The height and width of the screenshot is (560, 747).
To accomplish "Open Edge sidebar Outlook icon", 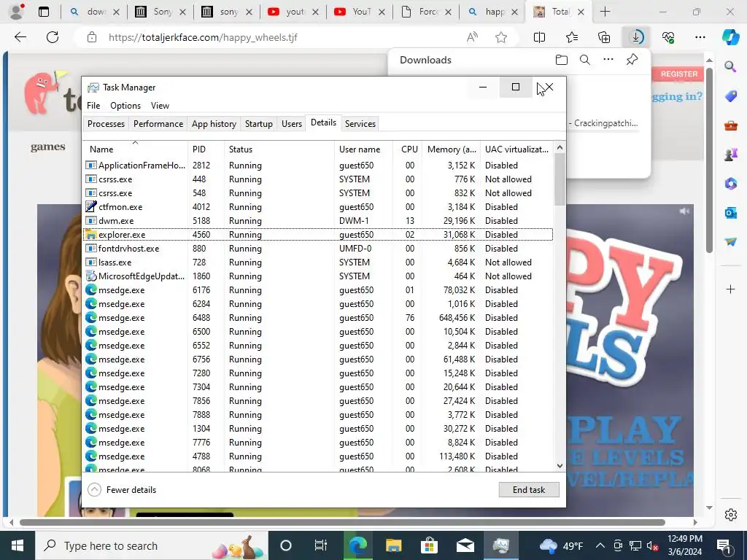I will (730, 212).
